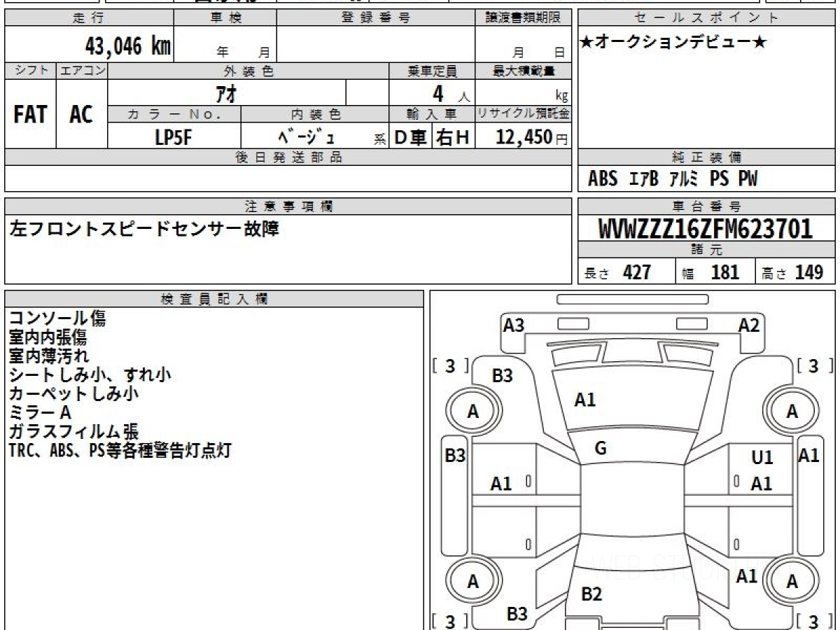Select the 登録番号 header cell
The width and height of the screenshot is (840, 630).
tap(376, 17)
